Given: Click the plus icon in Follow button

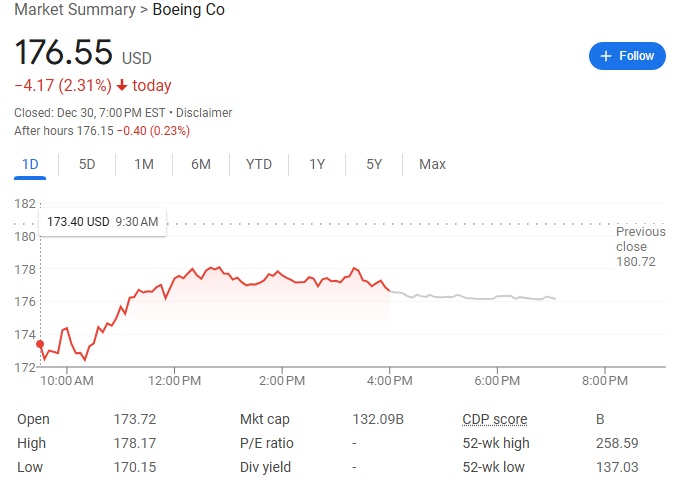Looking at the screenshot, I should pos(605,56).
